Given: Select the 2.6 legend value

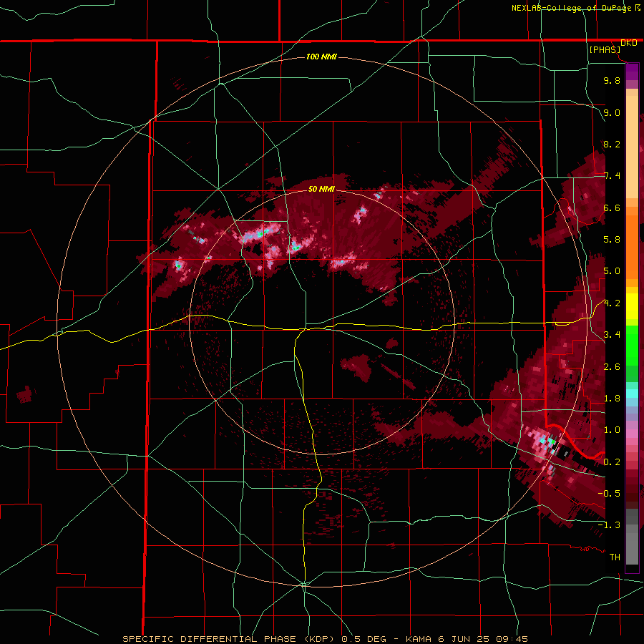Looking at the screenshot, I should pyautogui.click(x=612, y=367).
